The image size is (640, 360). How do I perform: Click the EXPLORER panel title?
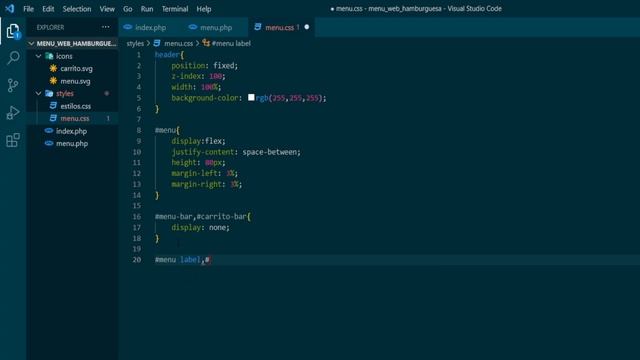pyautogui.click(x=50, y=27)
